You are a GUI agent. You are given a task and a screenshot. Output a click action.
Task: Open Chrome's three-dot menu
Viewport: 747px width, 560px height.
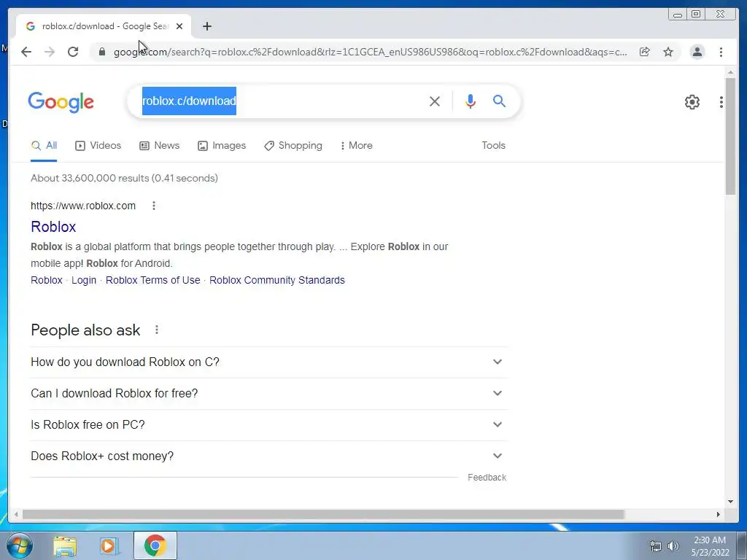[x=721, y=52]
